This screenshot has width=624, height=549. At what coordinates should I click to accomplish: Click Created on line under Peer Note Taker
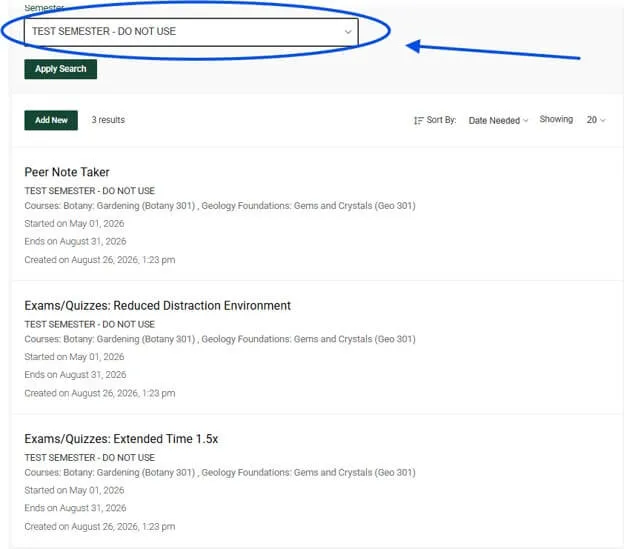pos(100,260)
